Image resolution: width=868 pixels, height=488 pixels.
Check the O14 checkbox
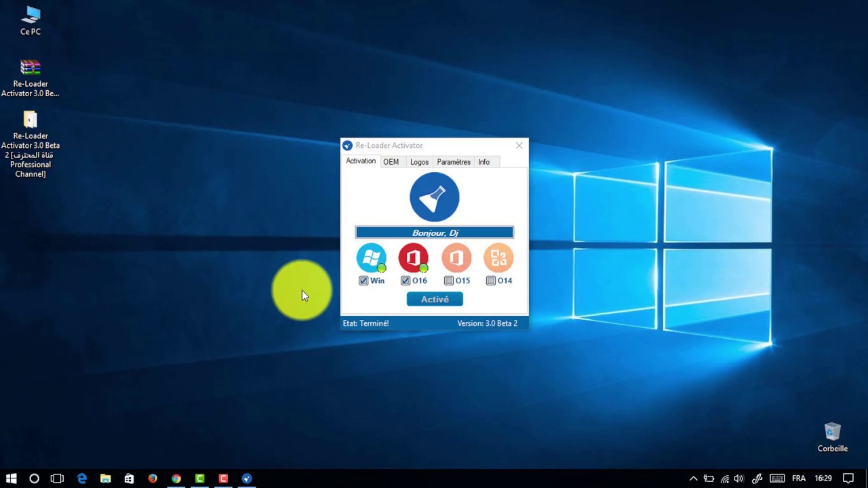(x=491, y=281)
